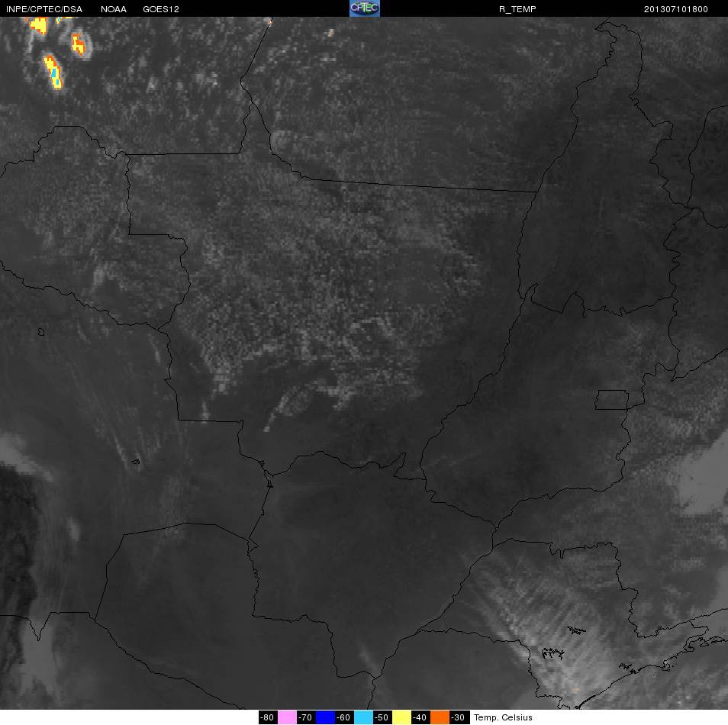Click the cyan legend color swatch
Viewport: 728px width, 725px height.
click(363, 717)
